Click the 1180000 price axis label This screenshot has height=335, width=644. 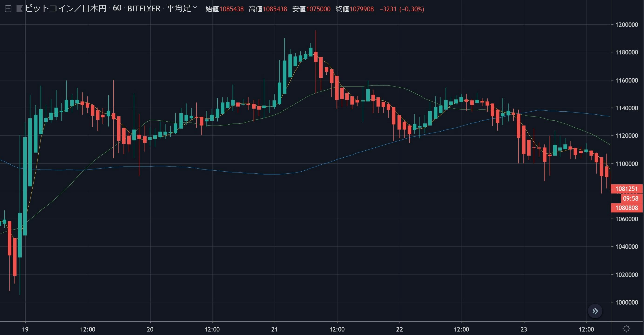pos(627,52)
